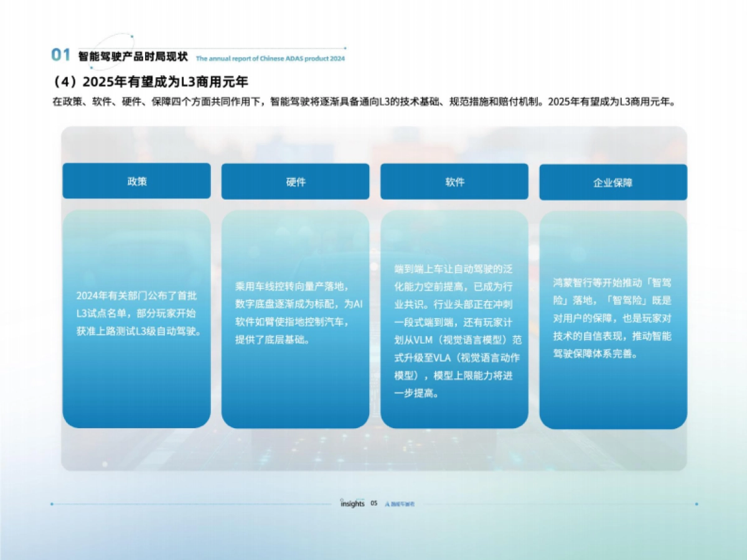The image size is (747, 560).
Task: Click the circle glyph above the insights logo
Action: [x=342, y=500]
